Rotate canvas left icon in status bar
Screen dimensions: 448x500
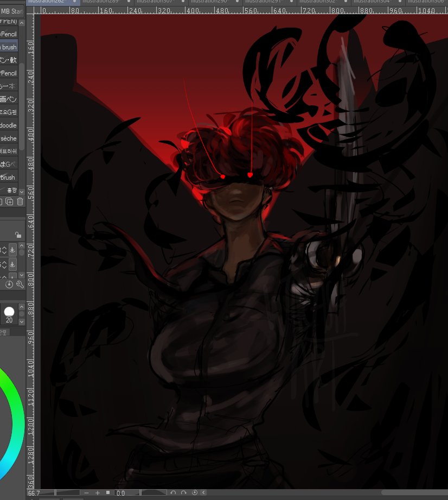[173, 492]
